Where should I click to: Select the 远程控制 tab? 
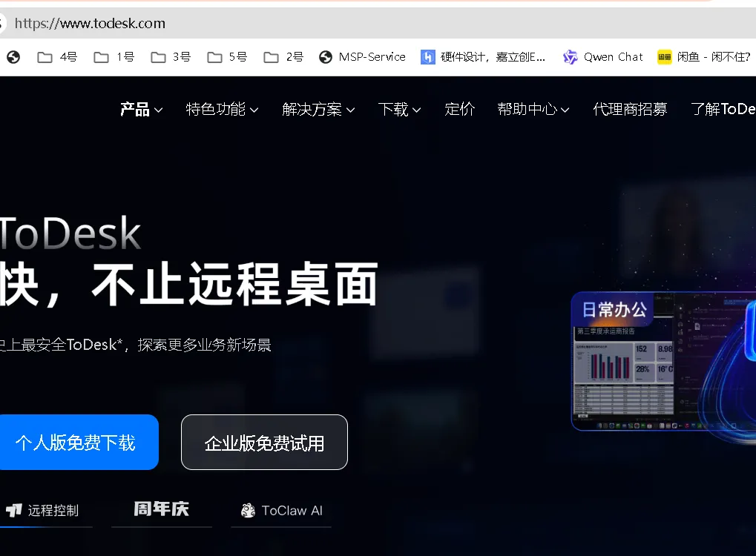pos(46,511)
